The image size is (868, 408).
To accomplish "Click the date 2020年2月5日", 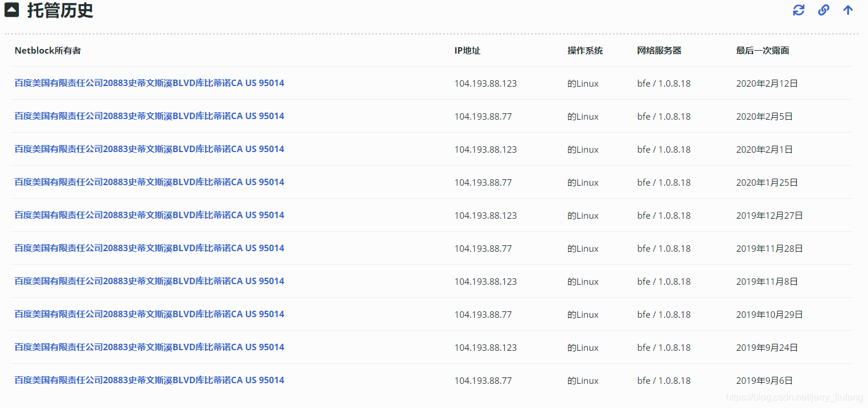I will 765,117.
